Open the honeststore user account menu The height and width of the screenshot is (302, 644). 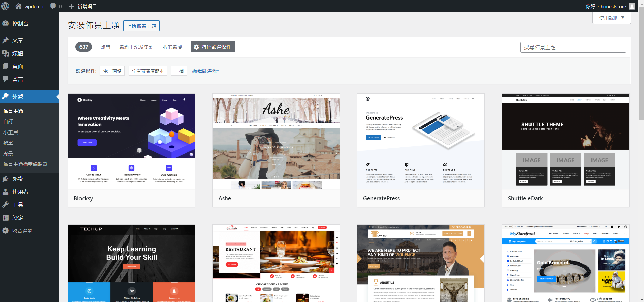point(613,6)
